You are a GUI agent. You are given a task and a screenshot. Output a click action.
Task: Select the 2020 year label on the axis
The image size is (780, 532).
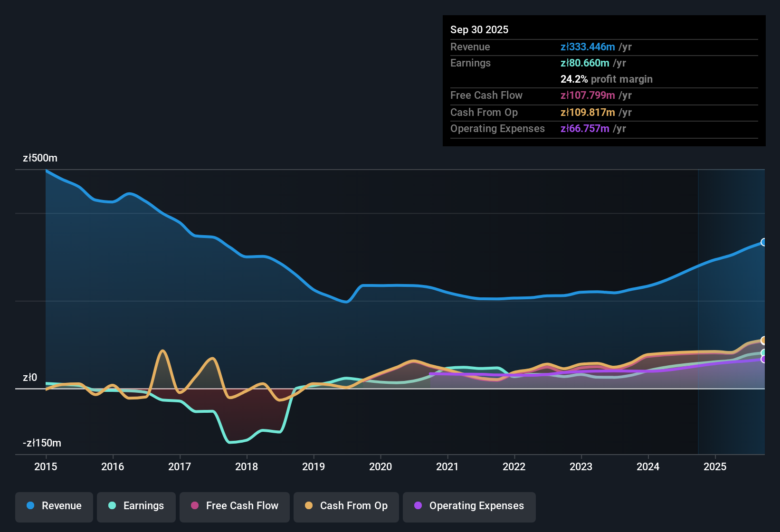(x=380, y=467)
